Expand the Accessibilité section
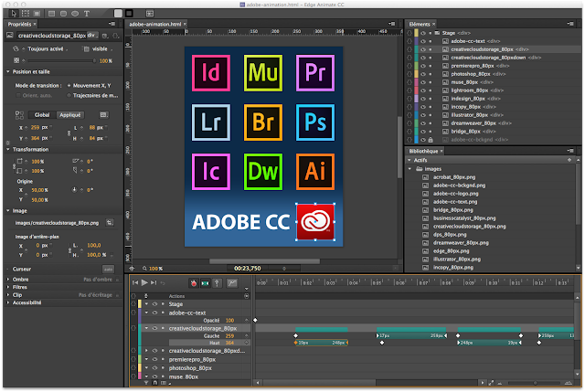This screenshot has width=585, height=392. (8, 302)
